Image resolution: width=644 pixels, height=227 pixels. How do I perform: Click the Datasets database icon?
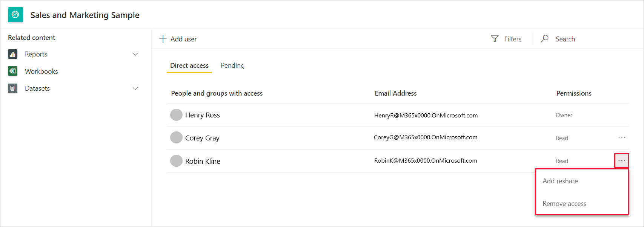13,88
